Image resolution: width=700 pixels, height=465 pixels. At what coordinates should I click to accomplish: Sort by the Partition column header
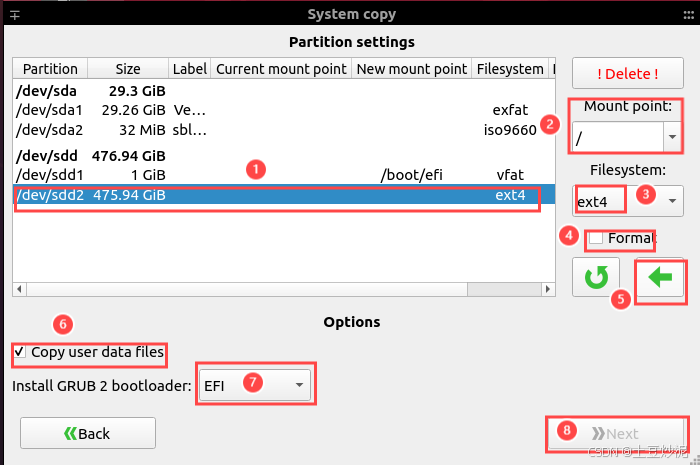[x=50, y=69]
